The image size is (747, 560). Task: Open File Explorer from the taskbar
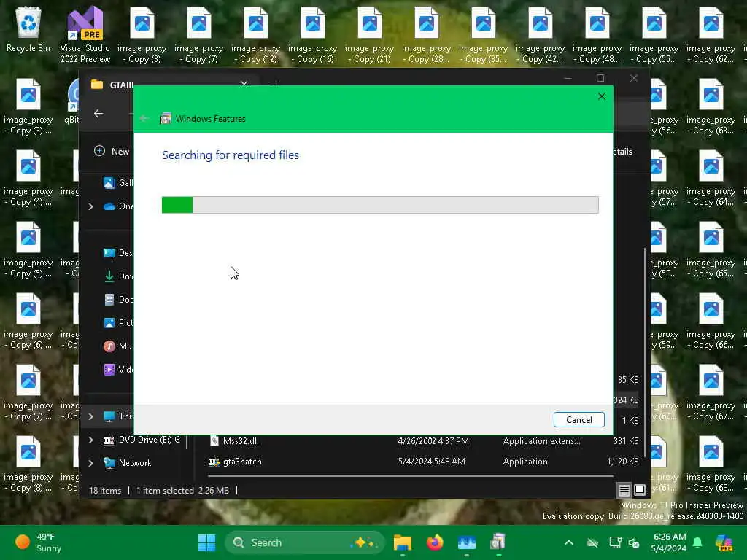[403, 542]
